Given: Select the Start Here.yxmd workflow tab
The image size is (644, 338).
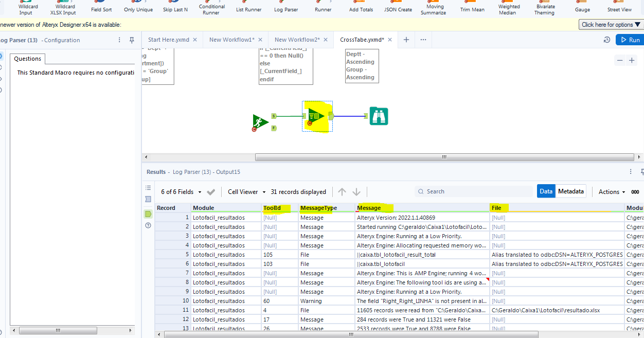Looking at the screenshot, I should 170,39.
